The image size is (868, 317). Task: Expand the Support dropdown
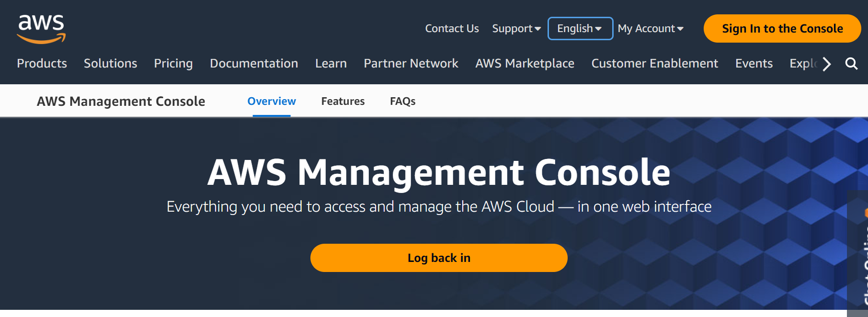[516, 29]
